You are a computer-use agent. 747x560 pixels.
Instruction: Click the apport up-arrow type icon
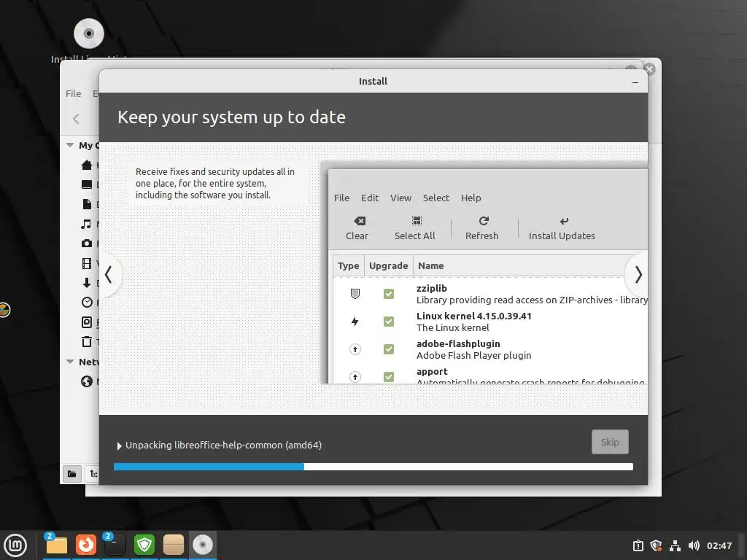tap(355, 377)
